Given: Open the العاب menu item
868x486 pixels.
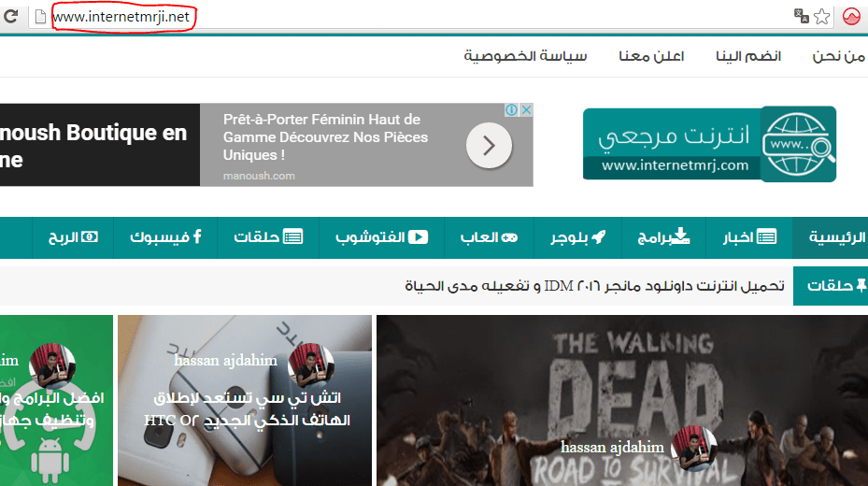Looking at the screenshot, I should point(489,237).
